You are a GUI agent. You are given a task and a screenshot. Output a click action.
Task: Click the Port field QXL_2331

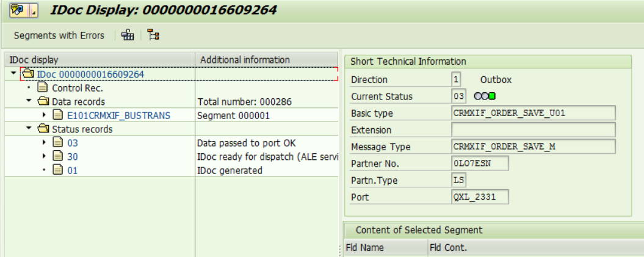(x=480, y=197)
